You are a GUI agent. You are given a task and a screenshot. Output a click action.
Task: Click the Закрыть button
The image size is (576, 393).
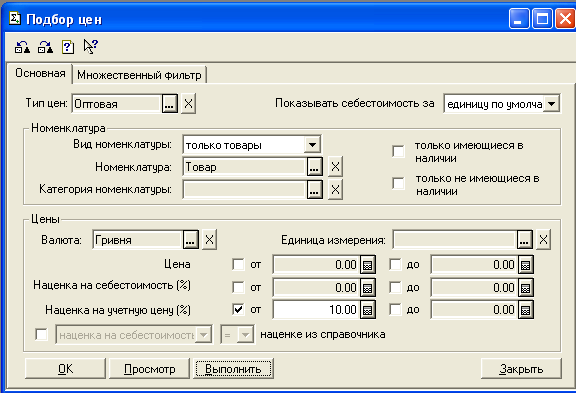point(521,369)
